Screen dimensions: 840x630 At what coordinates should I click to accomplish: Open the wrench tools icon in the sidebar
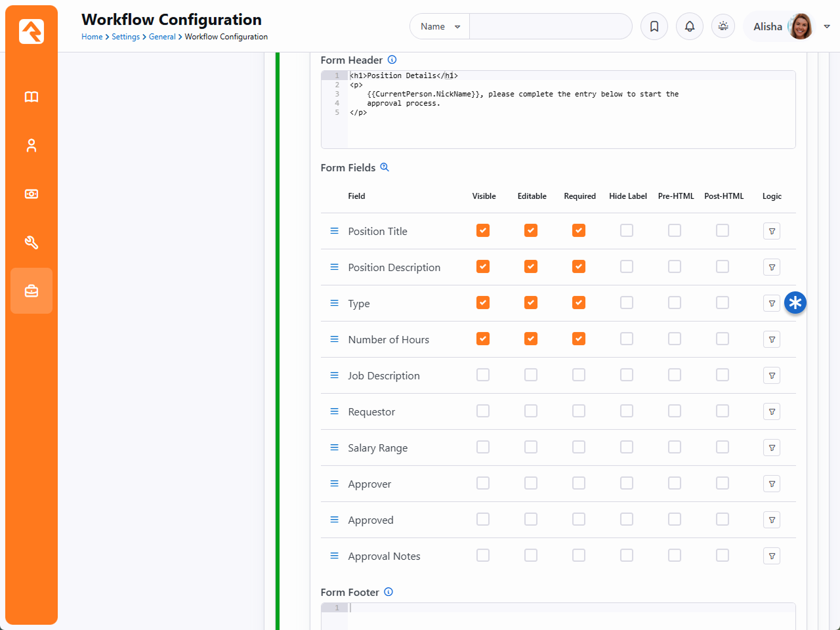[x=31, y=243]
